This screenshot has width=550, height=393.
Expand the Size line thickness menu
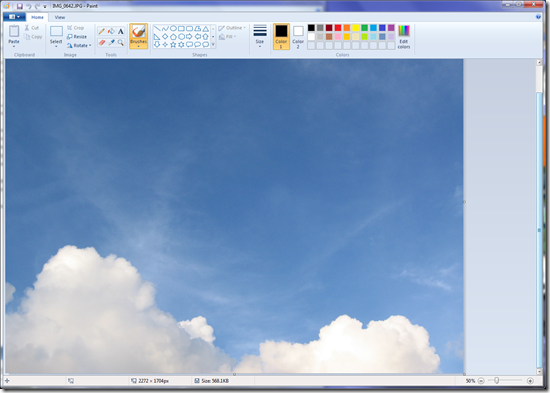pos(260,36)
